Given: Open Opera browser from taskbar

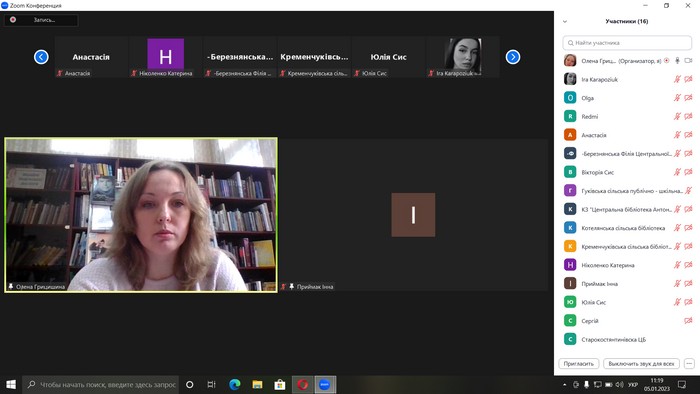Looking at the screenshot, I should tap(302, 385).
